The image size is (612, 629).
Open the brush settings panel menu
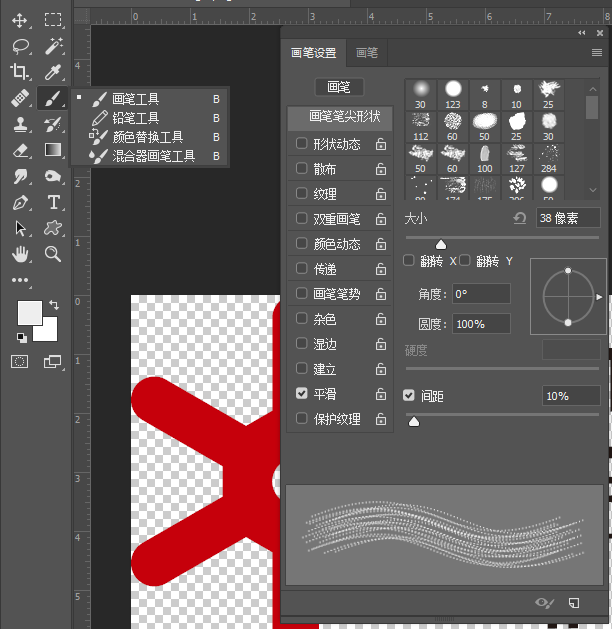597,52
